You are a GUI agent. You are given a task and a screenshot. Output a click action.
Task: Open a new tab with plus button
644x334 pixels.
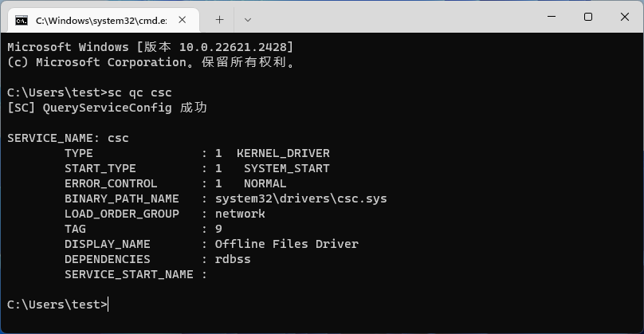coord(220,18)
